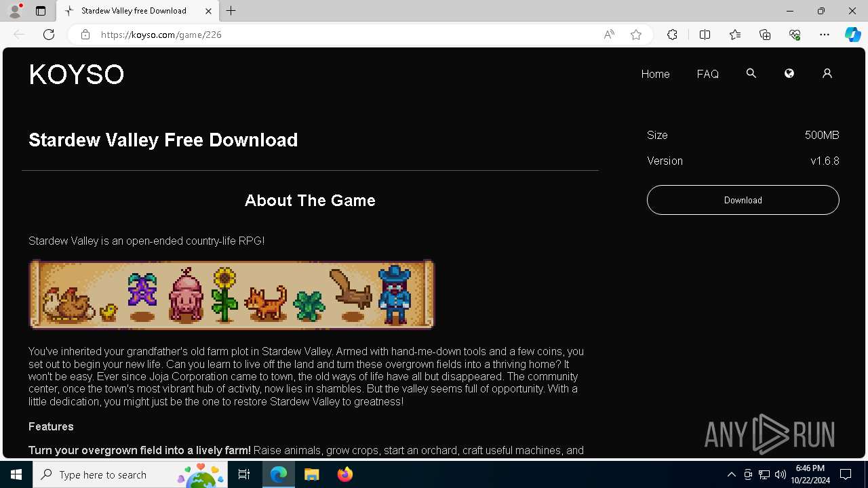The width and height of the screenshot is (868, 488).
Task: Open the Windows Start menu
Action: click(x=16, y=474)
